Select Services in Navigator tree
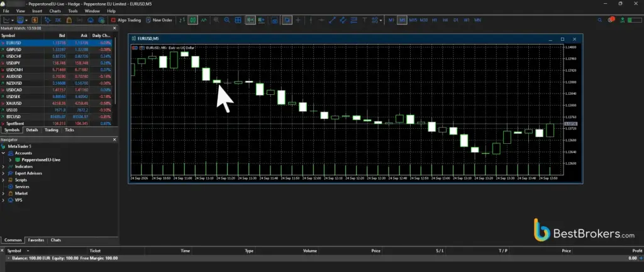 22,187
